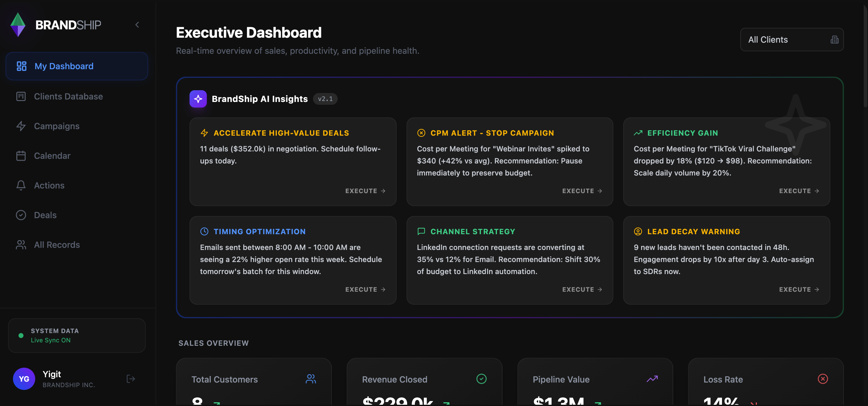Click the Pipeline Value trend chart icon
868x406 pixels.
coord(652,379)
